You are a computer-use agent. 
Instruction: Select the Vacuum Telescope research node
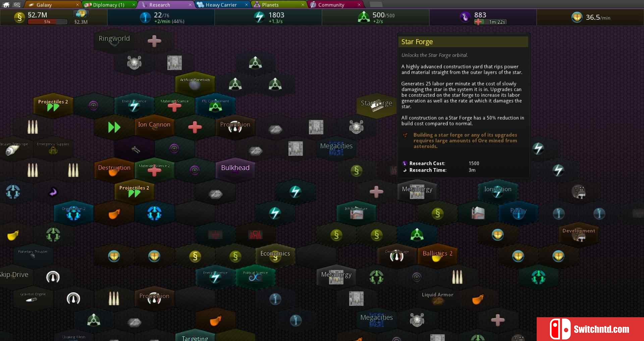[x=13, y=148]
